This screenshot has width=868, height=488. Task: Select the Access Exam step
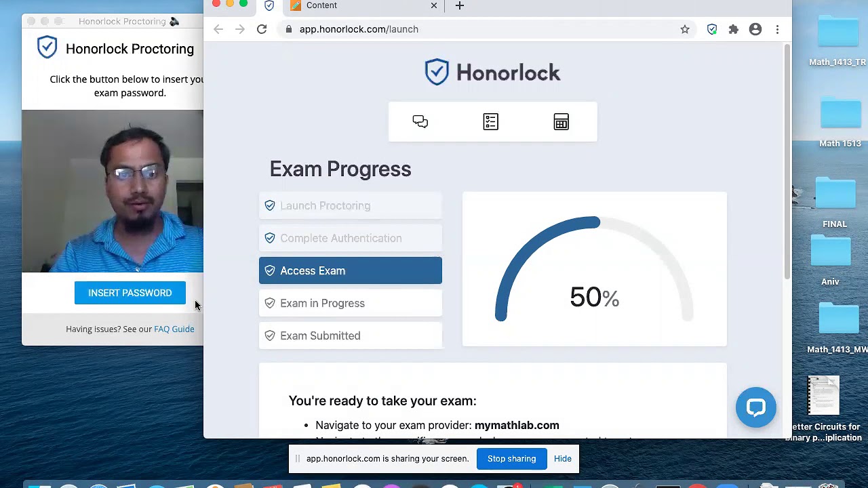351,270
